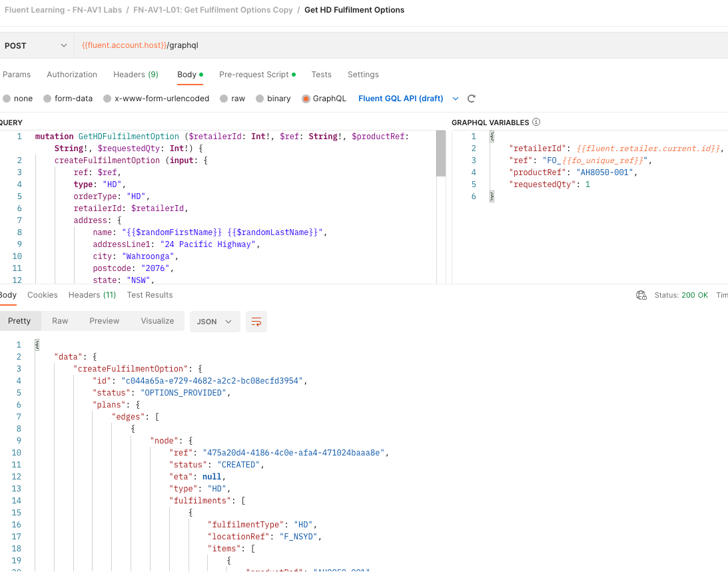Select the binary body type

(273, 99)
